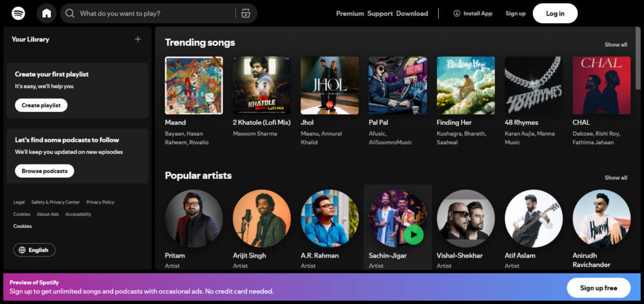Open the Privacy Policy link
Viewport: 644px width, 304px height.
click(100, 202)
